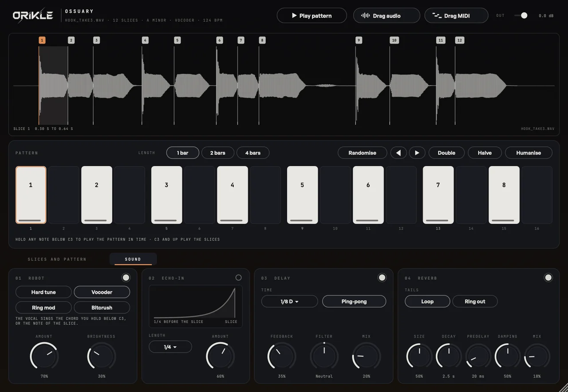Click the Randomise pattern button
This screenshot has width=568, height=392.
[x=362, y=153]
